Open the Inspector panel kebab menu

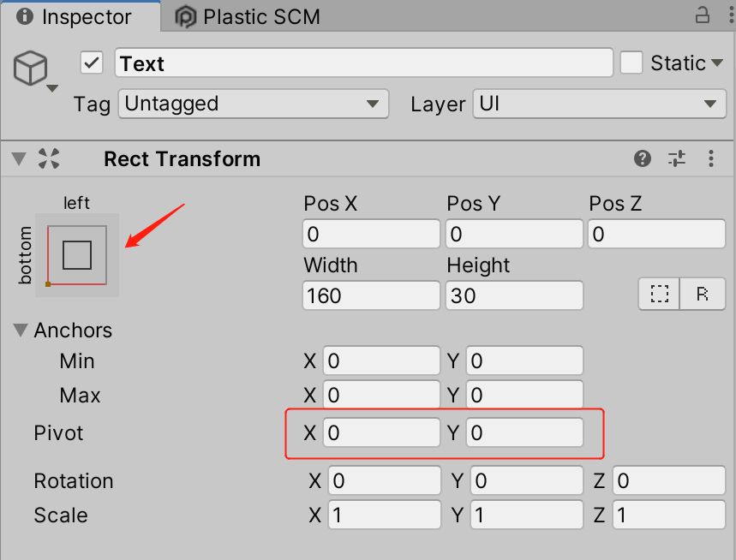pyautogui.click(x=732, y=15)
